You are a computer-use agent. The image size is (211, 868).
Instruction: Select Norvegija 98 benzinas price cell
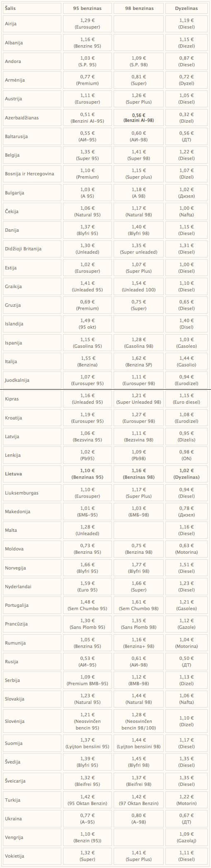coord(139,567)
